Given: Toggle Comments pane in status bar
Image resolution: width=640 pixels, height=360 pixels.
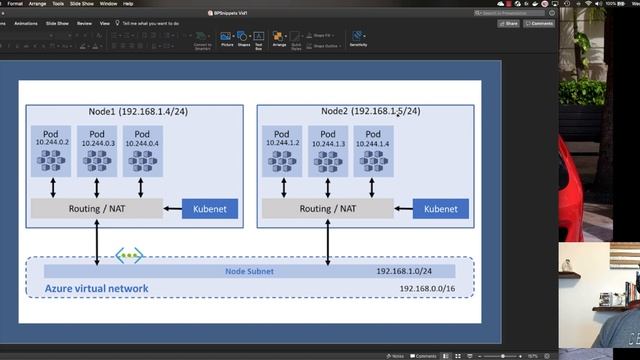Looking at the screenshot, I should [x=423, y=356].
